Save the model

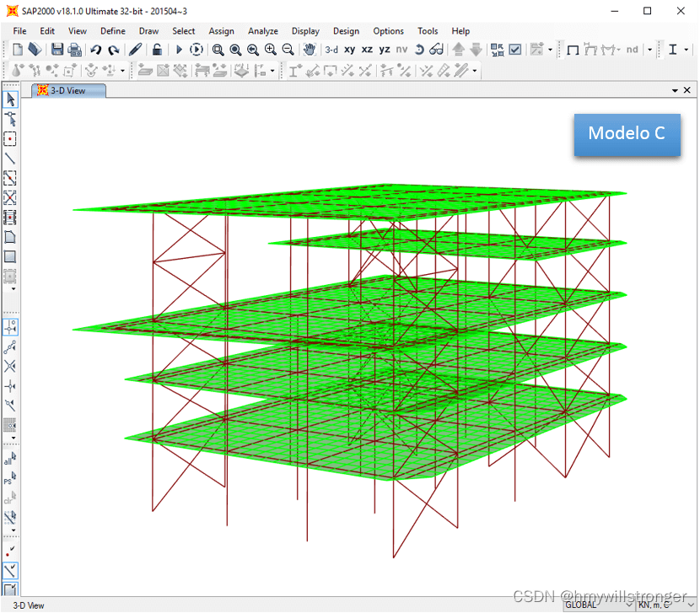(57, 50)
